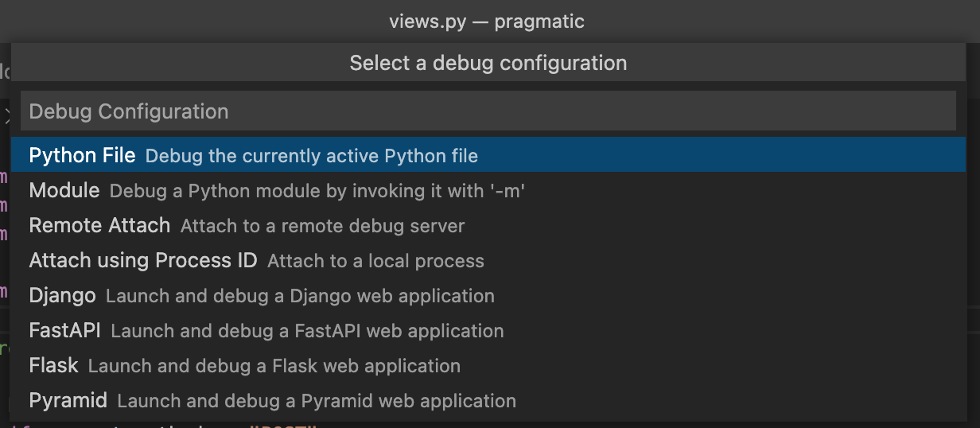Click the 'Select a debug configuration' header
This screenshot has width=980, height=428.
(488, 63)
